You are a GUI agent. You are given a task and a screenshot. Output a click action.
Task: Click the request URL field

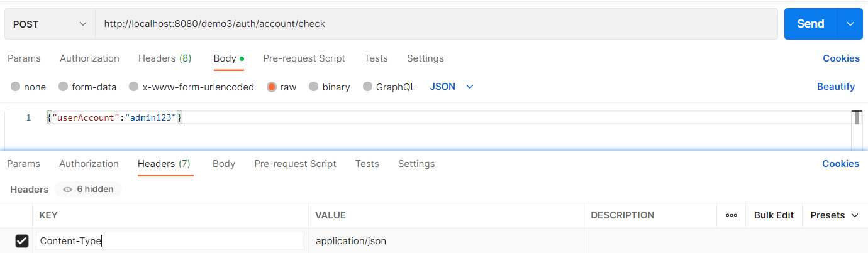[x=437, y=24]
